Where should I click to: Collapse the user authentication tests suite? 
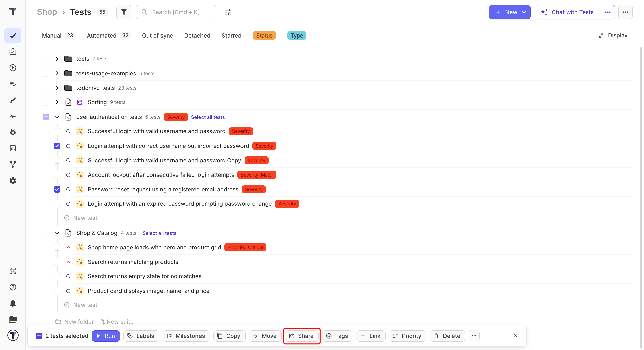click(57, 117)
